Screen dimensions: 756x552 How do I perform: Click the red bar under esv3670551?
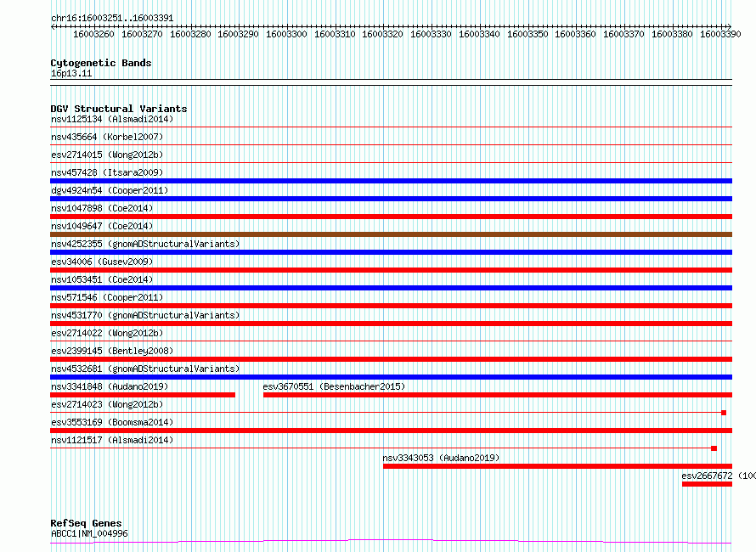pyautogui.click(x=498, y=395)
